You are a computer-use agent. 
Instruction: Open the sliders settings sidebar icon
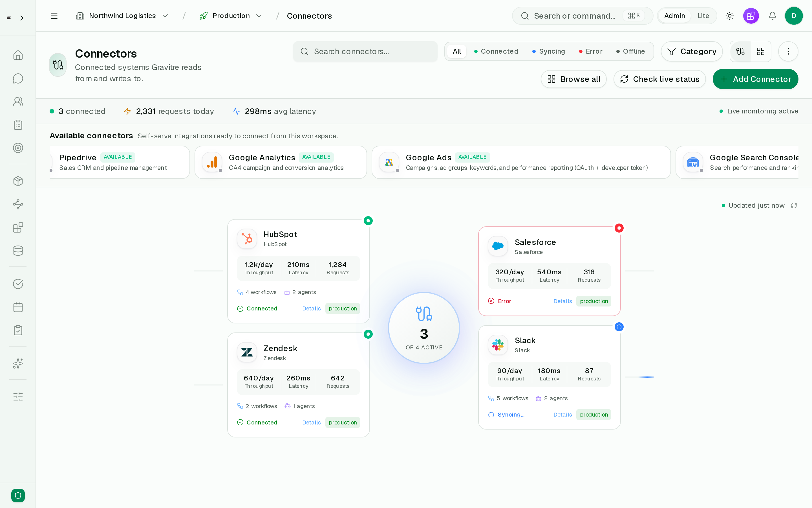click(x=18, y=397)
